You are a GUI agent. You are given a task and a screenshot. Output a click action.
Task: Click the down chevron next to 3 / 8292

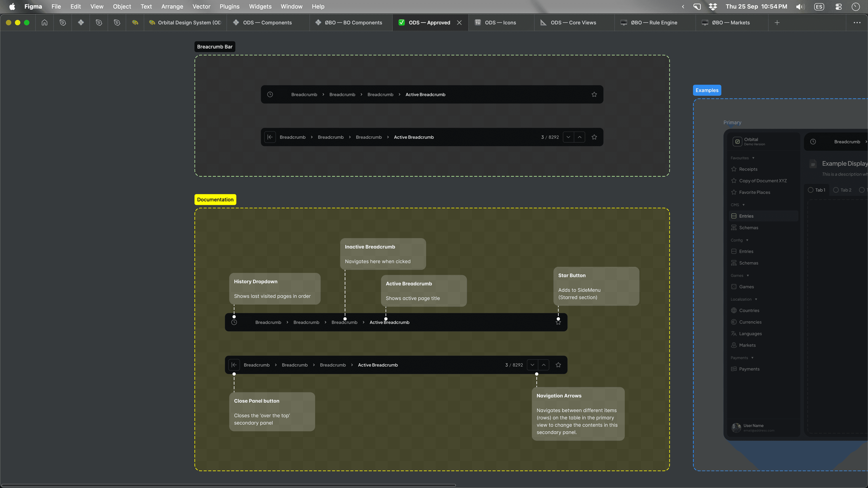pyautogui.click(x=568, y=137)
